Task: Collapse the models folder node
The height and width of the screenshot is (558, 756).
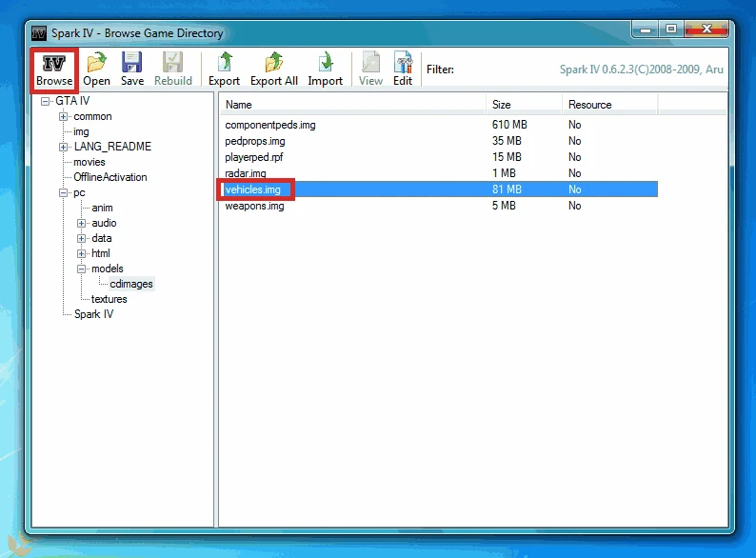Action: 82,269
